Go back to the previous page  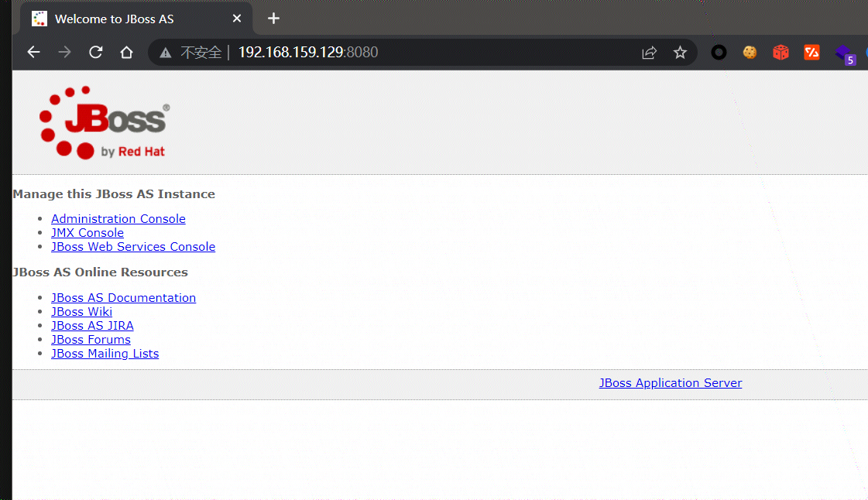[34, 52]
